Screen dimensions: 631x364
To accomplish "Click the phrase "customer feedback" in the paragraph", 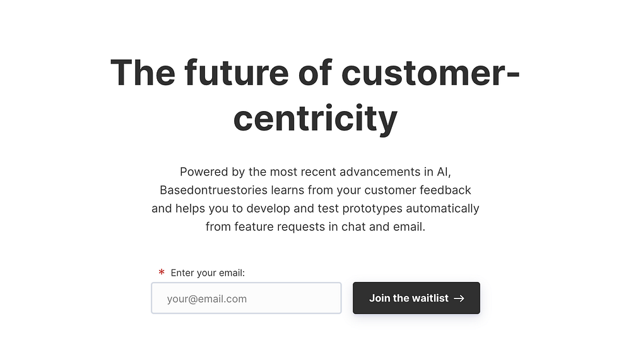I will click(424, 190).
